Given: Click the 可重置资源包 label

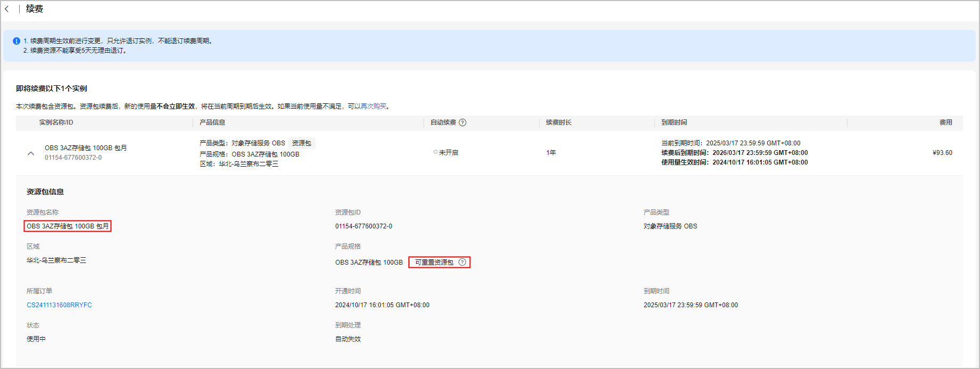Looking at the screenshot, I should point(434,263).
